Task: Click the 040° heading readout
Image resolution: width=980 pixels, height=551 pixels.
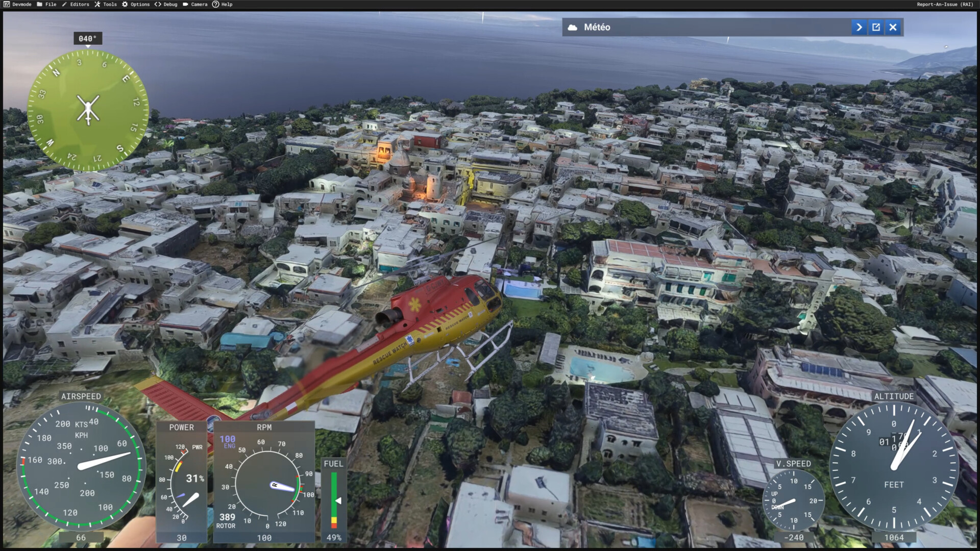Action: tap(87, 39)
